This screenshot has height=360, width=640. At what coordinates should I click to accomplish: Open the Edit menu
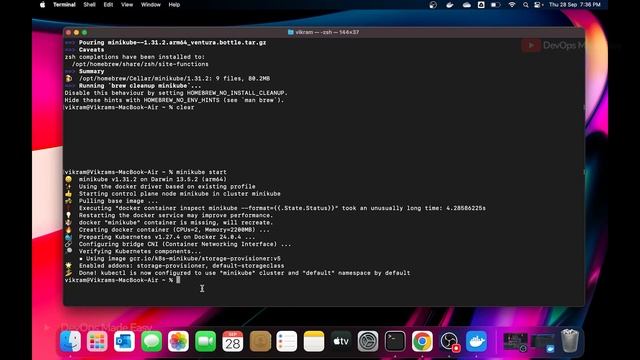tap(108, 5)
